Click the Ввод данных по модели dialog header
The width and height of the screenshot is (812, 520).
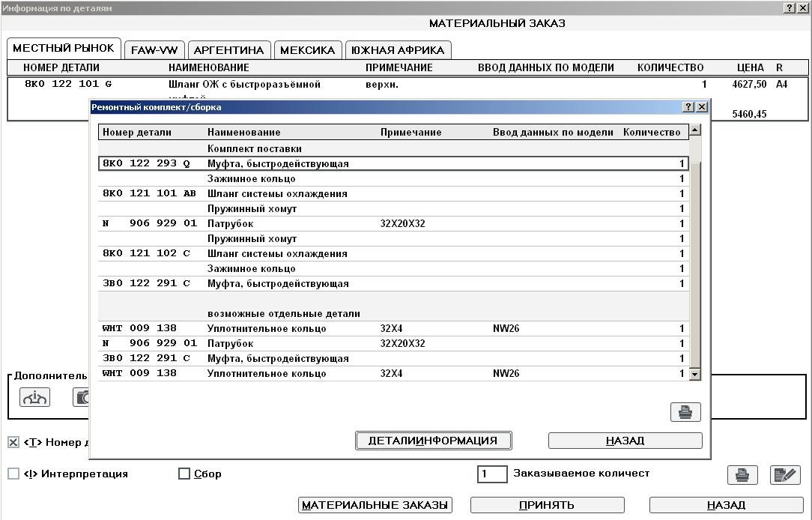pos(553,133)
